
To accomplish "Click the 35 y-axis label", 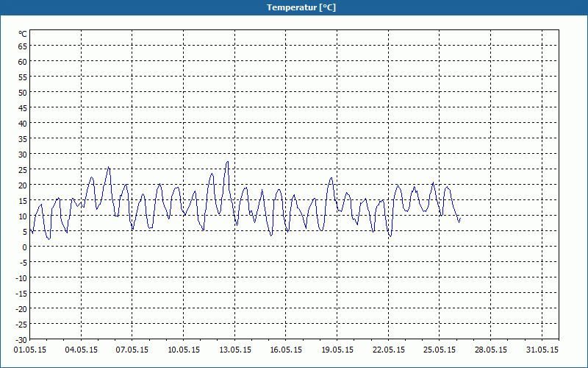I will point(23,139).
